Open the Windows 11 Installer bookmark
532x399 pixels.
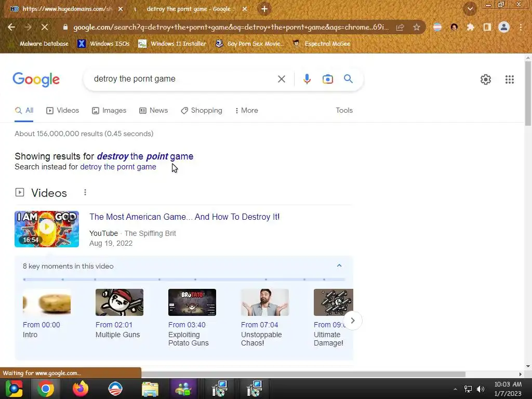[x=172, y=44]
